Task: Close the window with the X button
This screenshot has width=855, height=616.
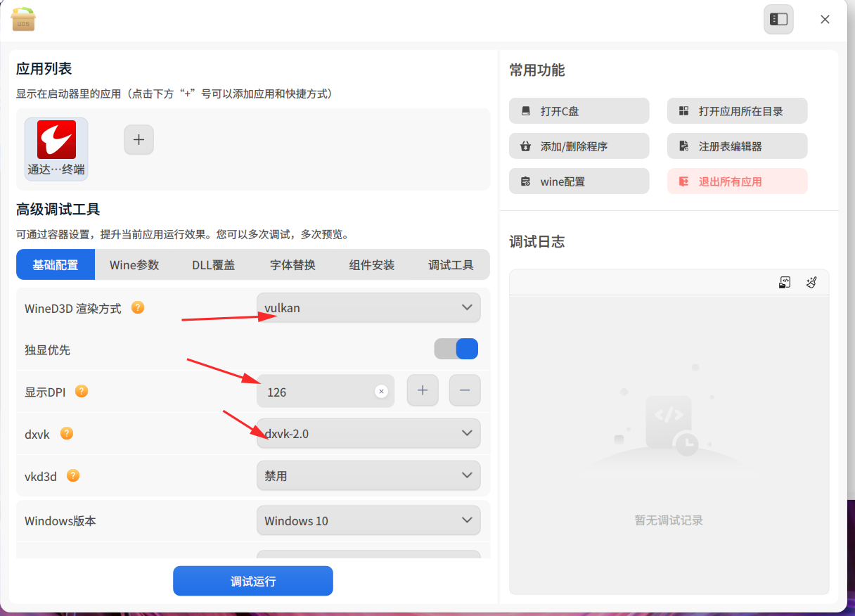Action: pyautogui.click(x=825, y=20)
